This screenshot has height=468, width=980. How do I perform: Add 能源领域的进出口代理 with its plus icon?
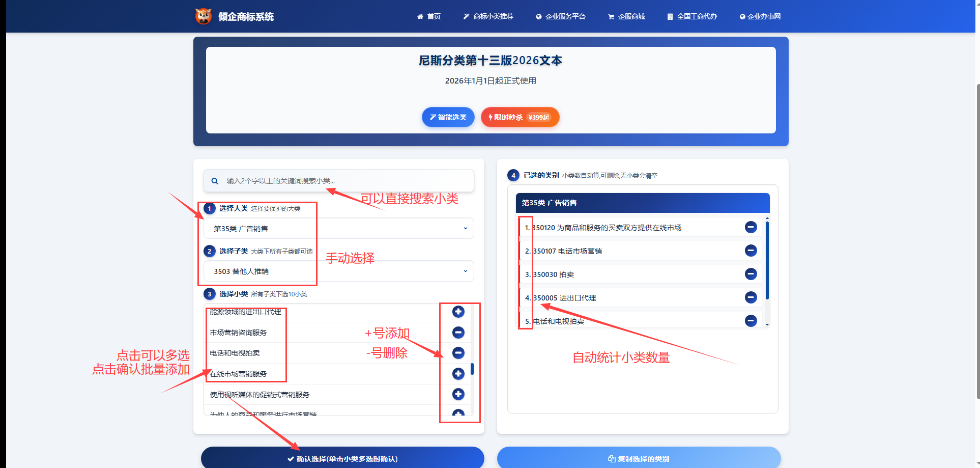click(458, 312)
